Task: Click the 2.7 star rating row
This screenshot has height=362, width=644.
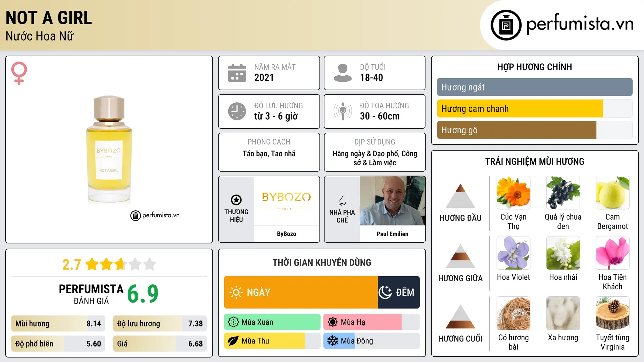Action: click(109, 264)
